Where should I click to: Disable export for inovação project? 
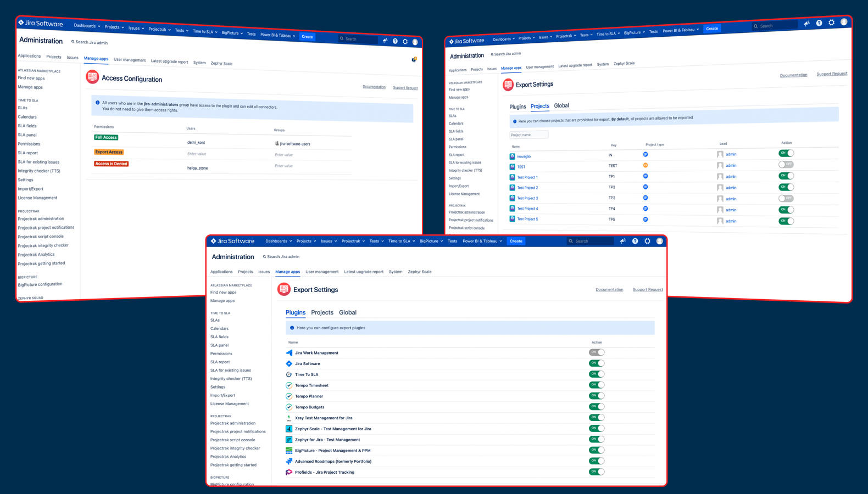[786, 153]
